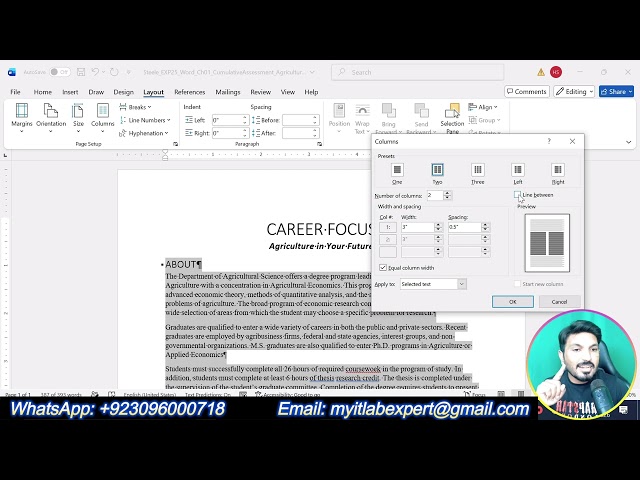This screenshot has width=640, height=480.
Task: Open the Editing mode dropdown
Action: tap(574, 92)
